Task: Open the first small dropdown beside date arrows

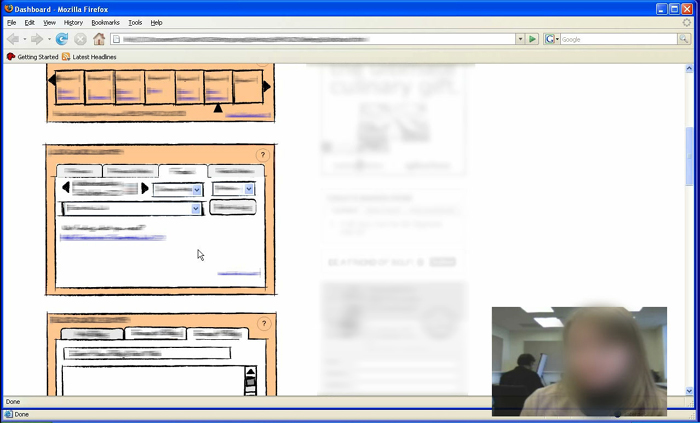Action: [x=178, y=190]
